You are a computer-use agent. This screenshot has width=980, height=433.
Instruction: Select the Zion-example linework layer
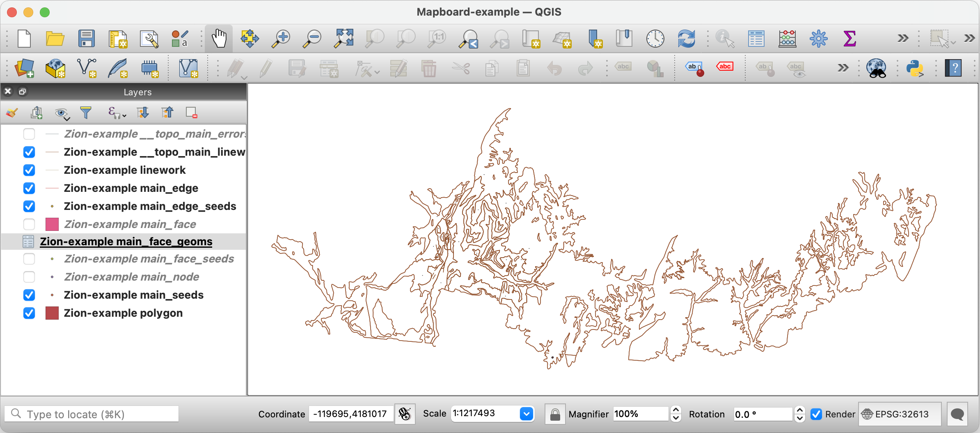[125, 170]
